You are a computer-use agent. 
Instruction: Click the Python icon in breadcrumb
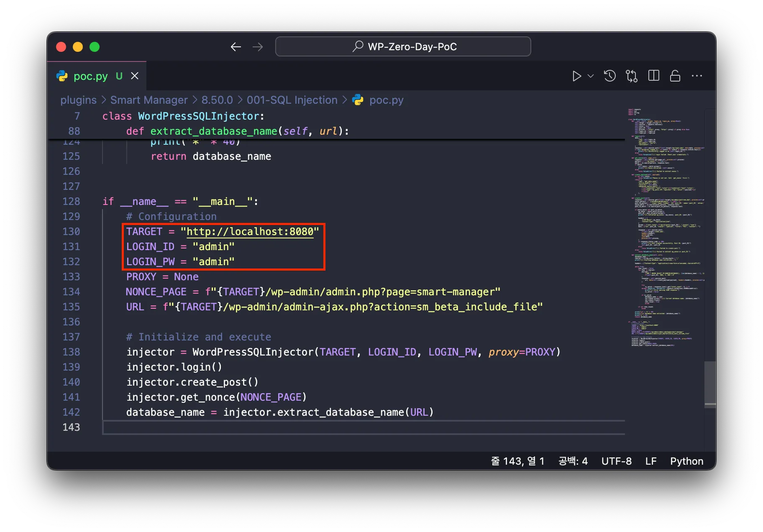click(x=358, y=100)
